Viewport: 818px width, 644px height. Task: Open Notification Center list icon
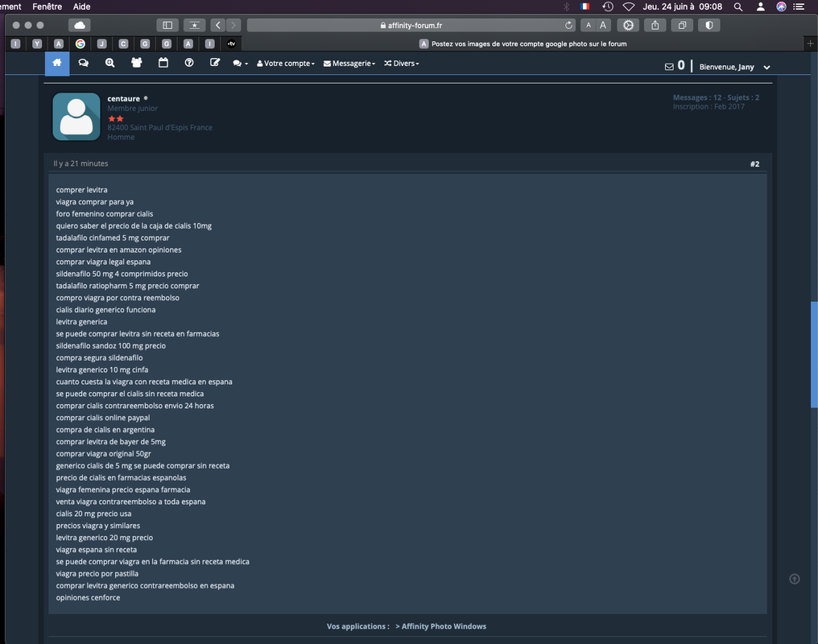pos(799,6)
